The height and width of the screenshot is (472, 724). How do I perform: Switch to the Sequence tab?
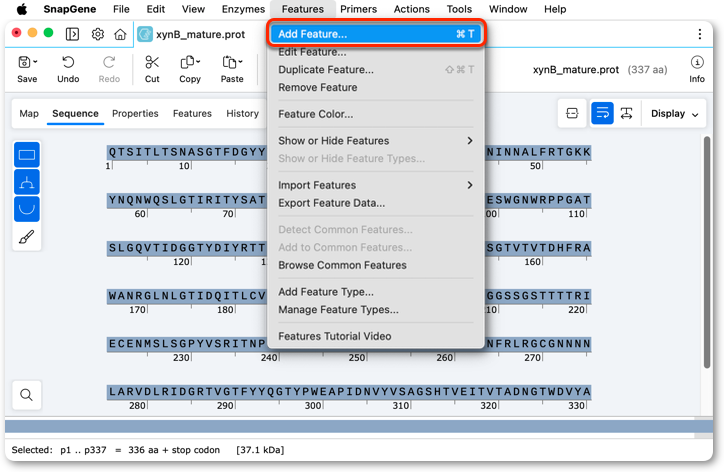coord(75,114)
